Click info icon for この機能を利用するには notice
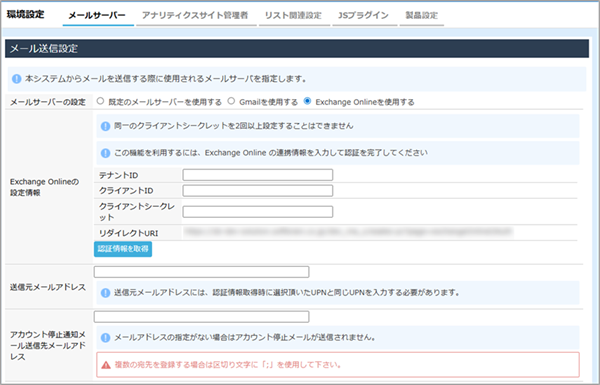The width and height of the screenshot is (600, 385). click(x=105, y=153)
